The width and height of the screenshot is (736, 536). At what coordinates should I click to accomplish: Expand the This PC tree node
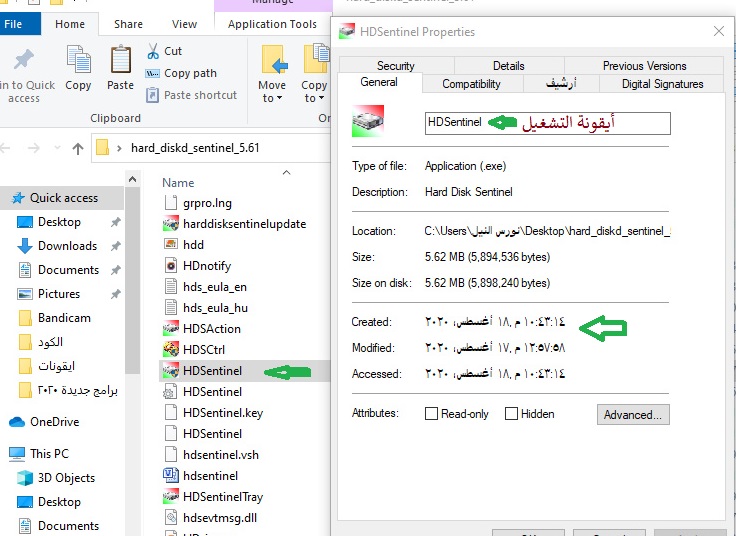pyautogui.click(x=8, y=454)
